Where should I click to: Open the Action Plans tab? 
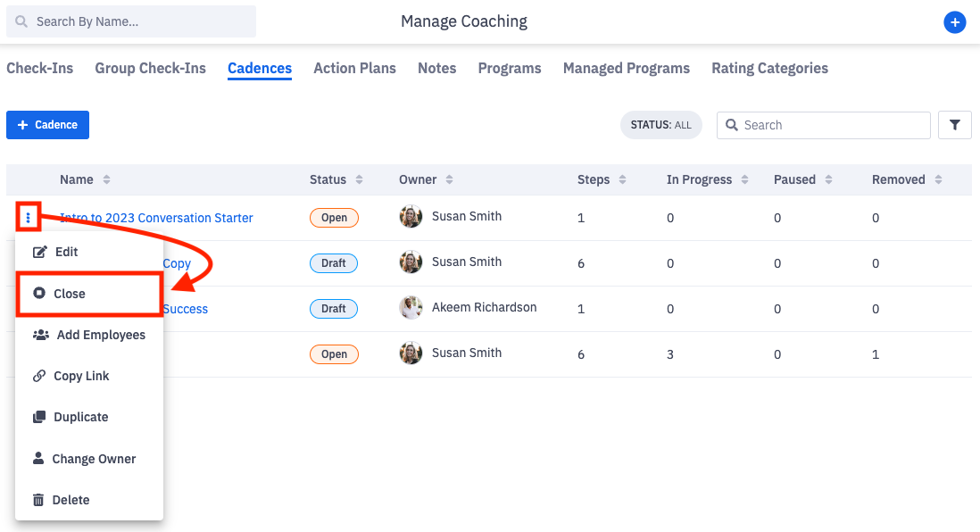tap(354, 68)
